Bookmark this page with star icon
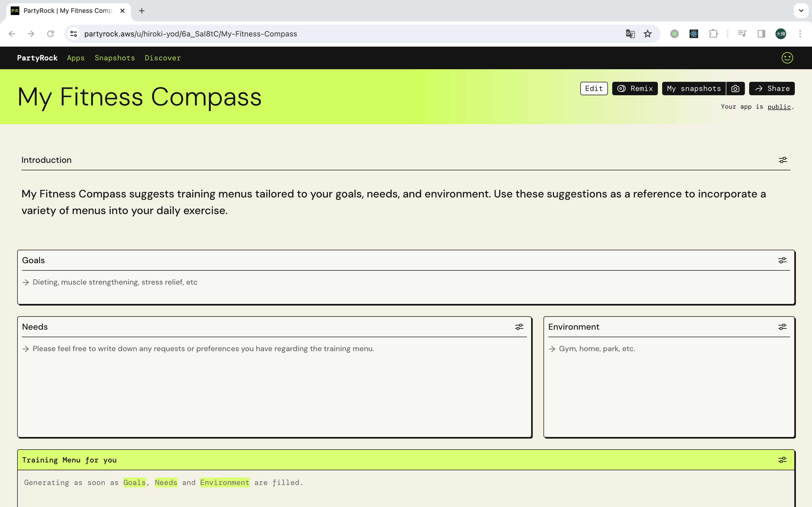 point(648,34)
